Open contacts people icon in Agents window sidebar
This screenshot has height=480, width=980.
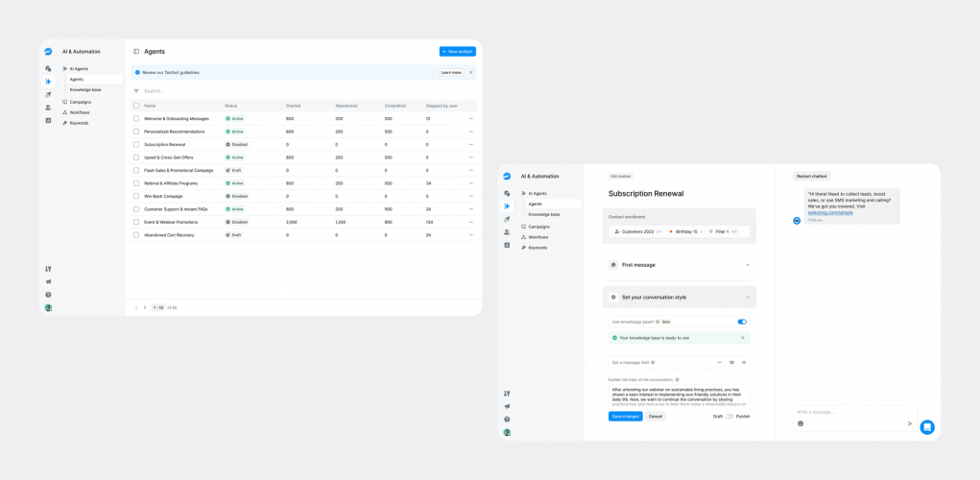48,108
